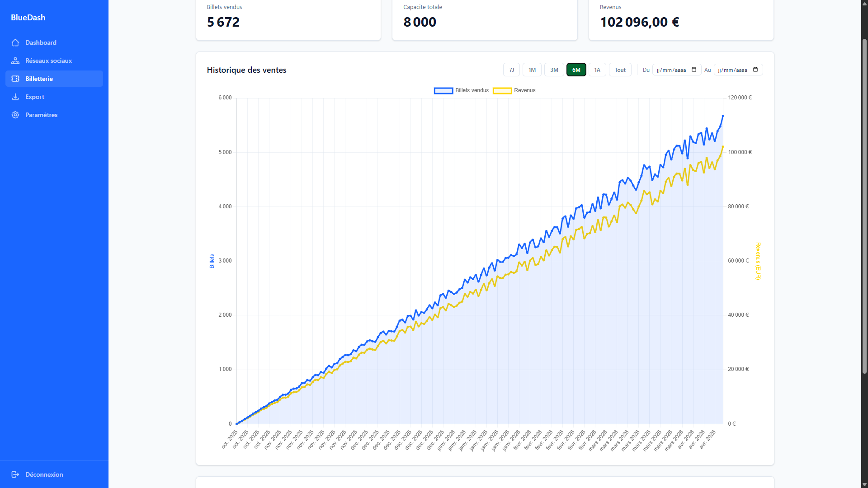Click the Export download icon
The width and height of the screenshot is (868, 488).
pos(15,97)
